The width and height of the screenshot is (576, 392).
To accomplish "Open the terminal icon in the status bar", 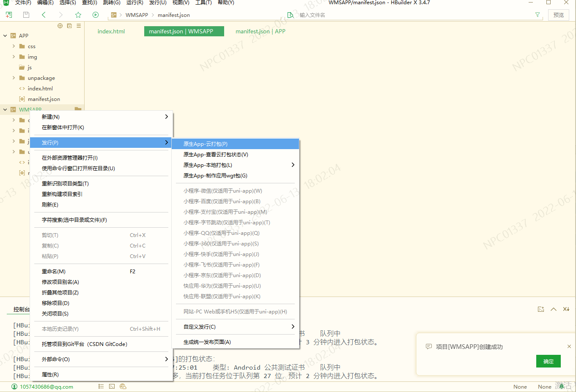I will 112,387.
